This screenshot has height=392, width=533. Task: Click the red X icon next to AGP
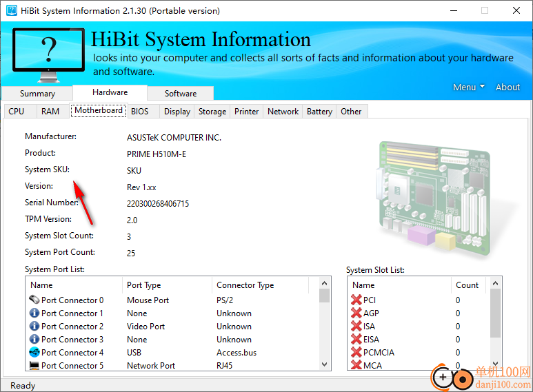pos(356,313)
